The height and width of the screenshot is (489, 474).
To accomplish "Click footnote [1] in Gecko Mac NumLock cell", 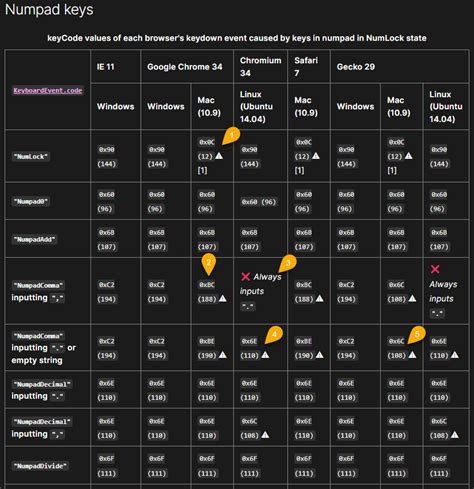I will (x=392, y=171).
